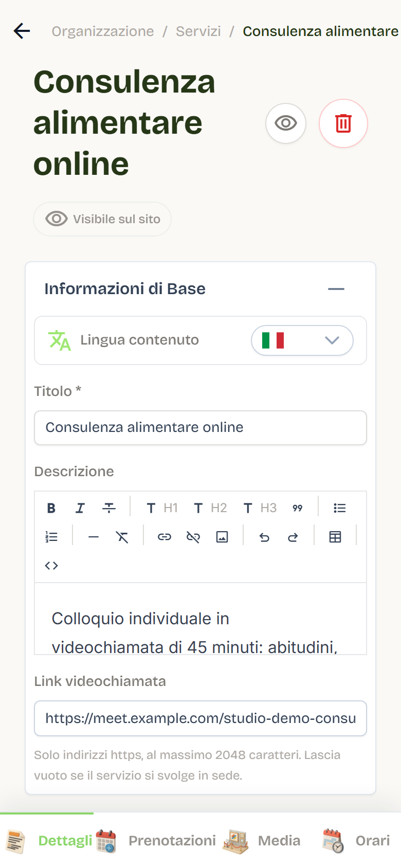Screen dimensions: 401x868
Task: Insert a table
Action: (335, 537)
